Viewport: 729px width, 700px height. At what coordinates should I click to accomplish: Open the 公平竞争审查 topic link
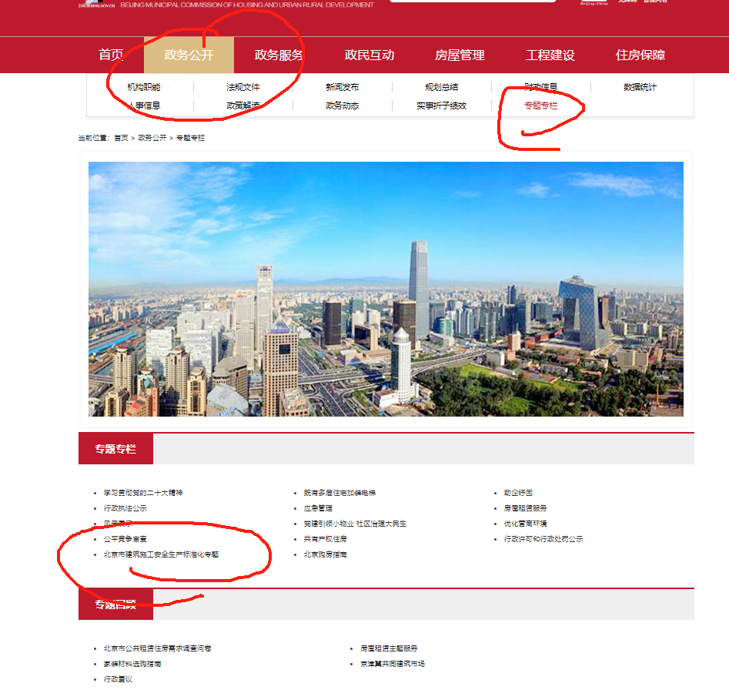(x=125, y=538)
